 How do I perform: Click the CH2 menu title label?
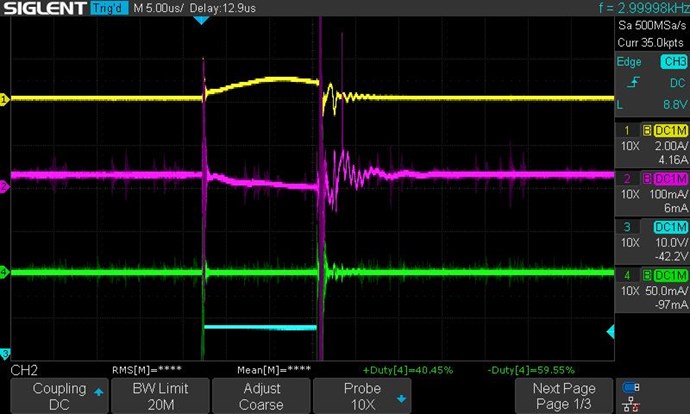(x=24, y=370)
